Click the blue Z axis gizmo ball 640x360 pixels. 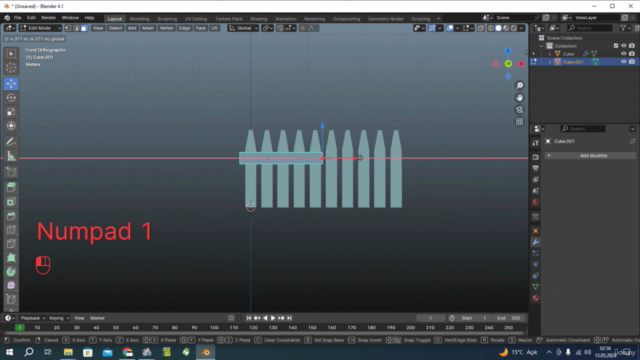pos(508,51)
